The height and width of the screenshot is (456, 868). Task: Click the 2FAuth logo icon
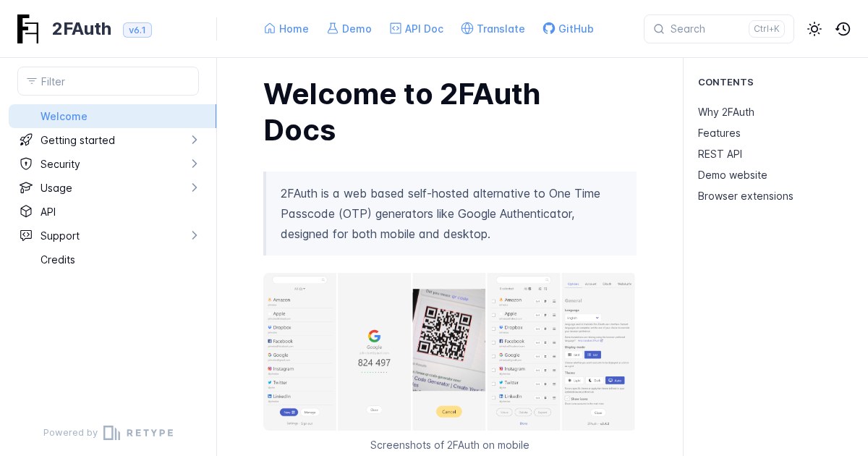[28, 29]
